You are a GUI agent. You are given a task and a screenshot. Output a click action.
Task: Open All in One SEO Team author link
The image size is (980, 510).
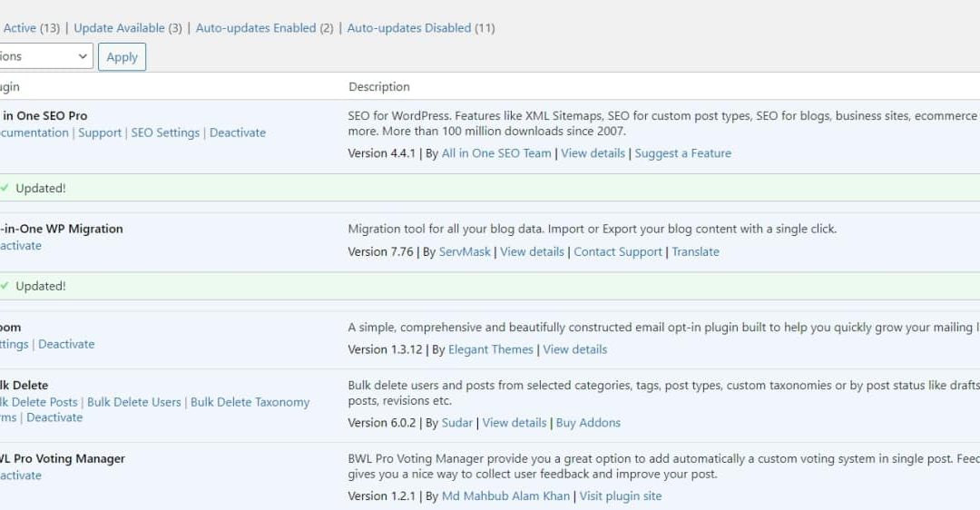tap(496, 153)
